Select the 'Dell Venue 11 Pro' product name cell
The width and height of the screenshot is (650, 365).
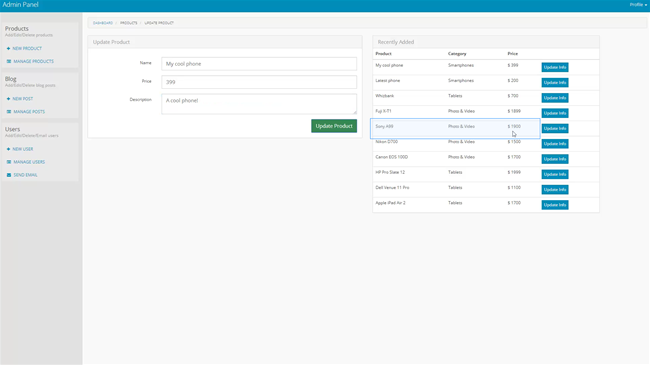tap(392, 187)
